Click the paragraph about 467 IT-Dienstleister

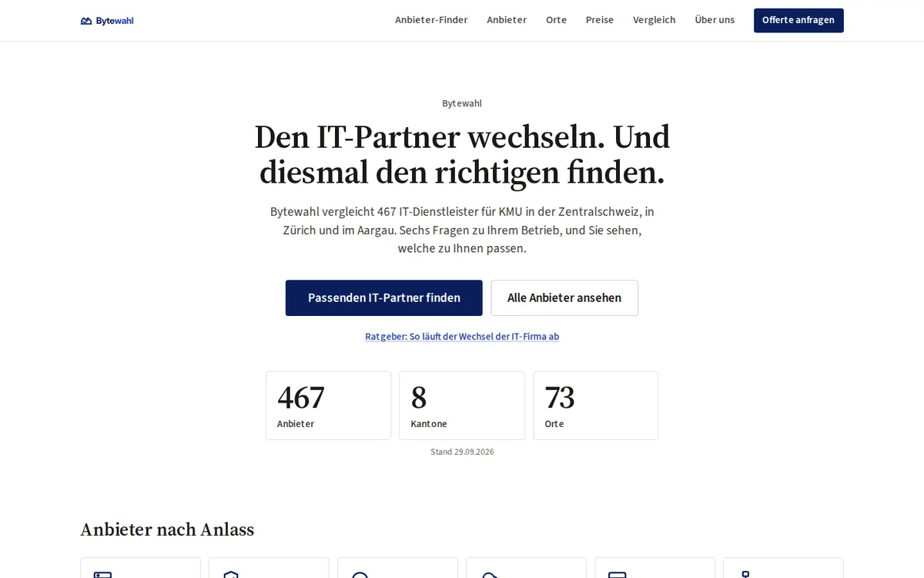click(462, 230)
